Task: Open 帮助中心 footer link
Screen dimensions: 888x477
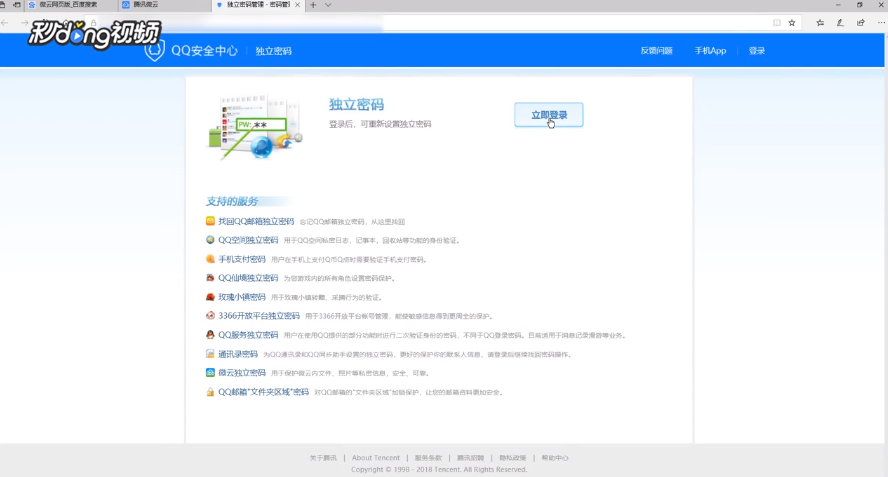Action: click(554, 458)
